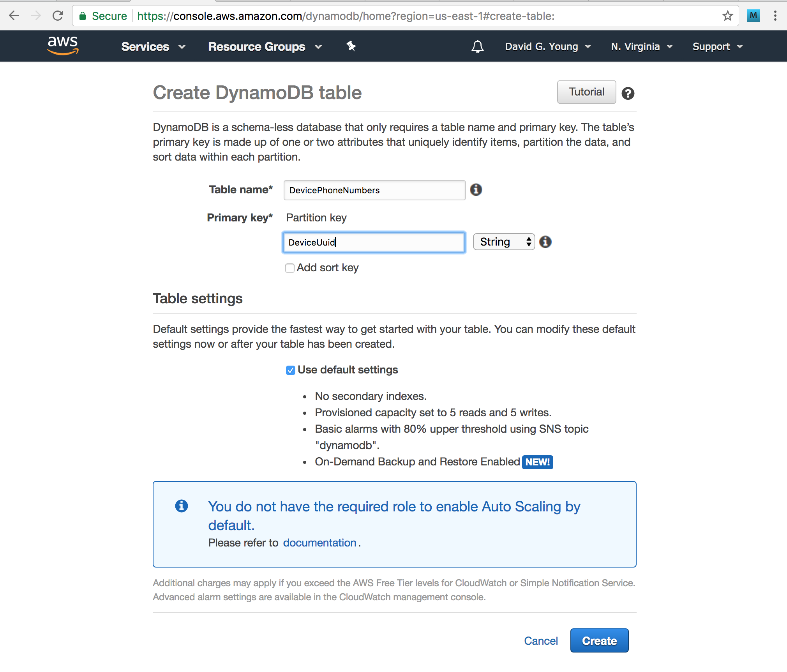The width and height of the screenshot is (787, 672).
Task: Bookmark page with the star icon
Action: pos(727,16)
